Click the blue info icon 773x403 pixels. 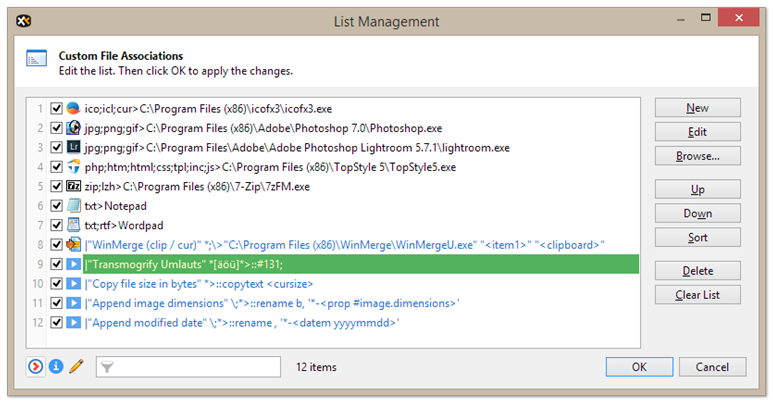coord(56,367)
